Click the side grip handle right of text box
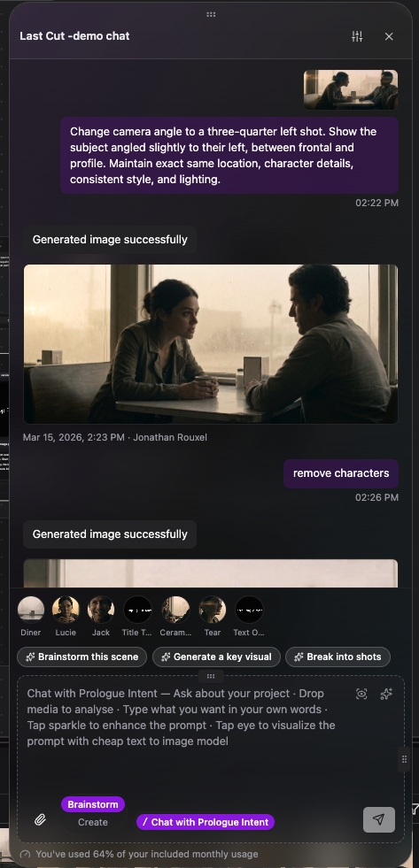The width and height of the screenshot is (419, 868). point(404,759)
